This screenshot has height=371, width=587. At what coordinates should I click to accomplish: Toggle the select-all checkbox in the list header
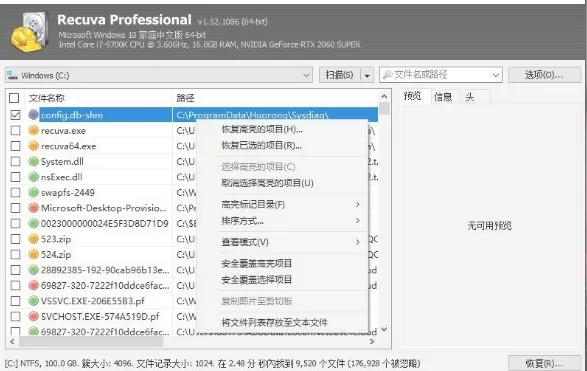(14, 98)
